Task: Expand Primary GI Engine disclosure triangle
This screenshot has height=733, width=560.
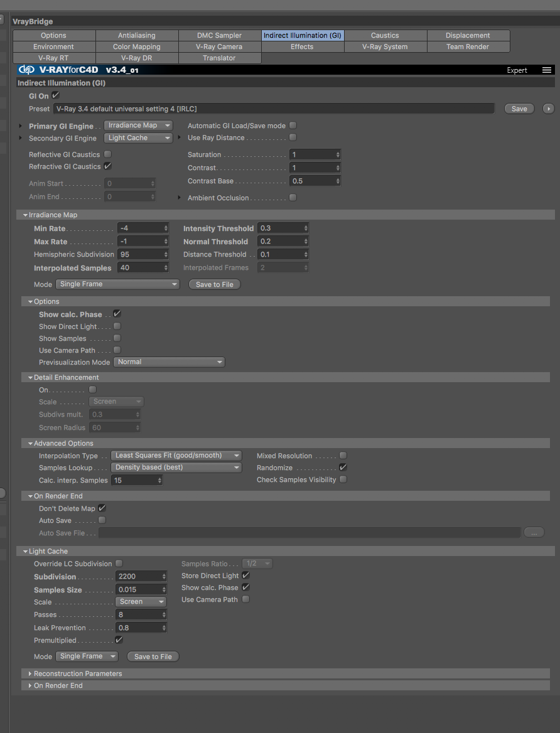Action: pos(21,126)
